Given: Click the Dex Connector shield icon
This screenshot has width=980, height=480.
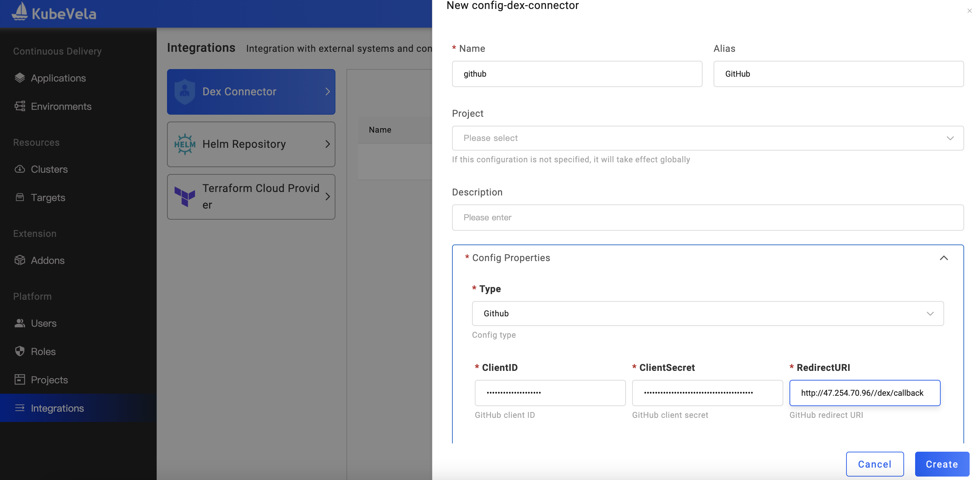Looking at the screenshot, I should (x=185, y=92).
